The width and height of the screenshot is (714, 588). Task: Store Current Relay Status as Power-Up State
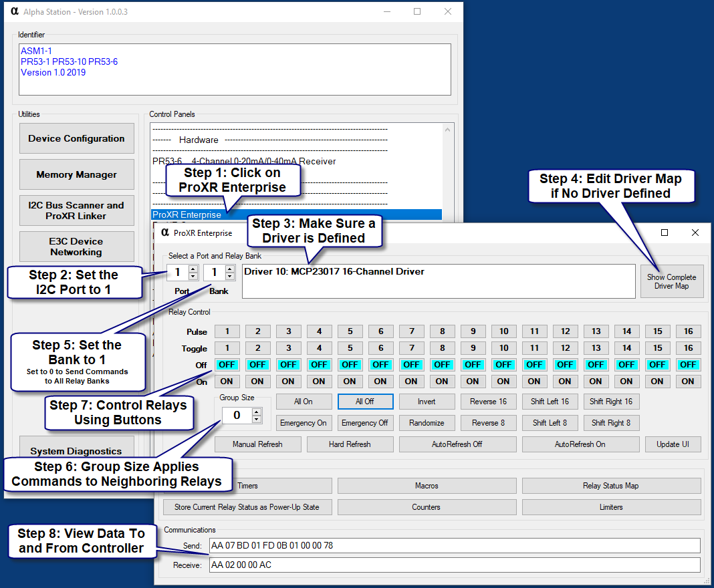point(247,507)
